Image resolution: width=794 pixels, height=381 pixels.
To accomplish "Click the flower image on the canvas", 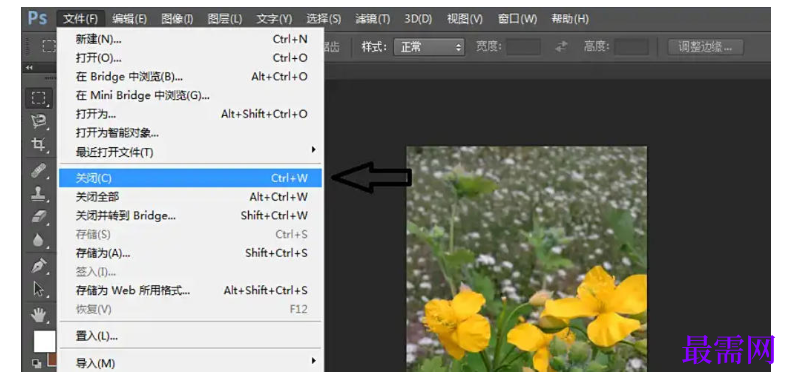I will click(x=527, y=259).
